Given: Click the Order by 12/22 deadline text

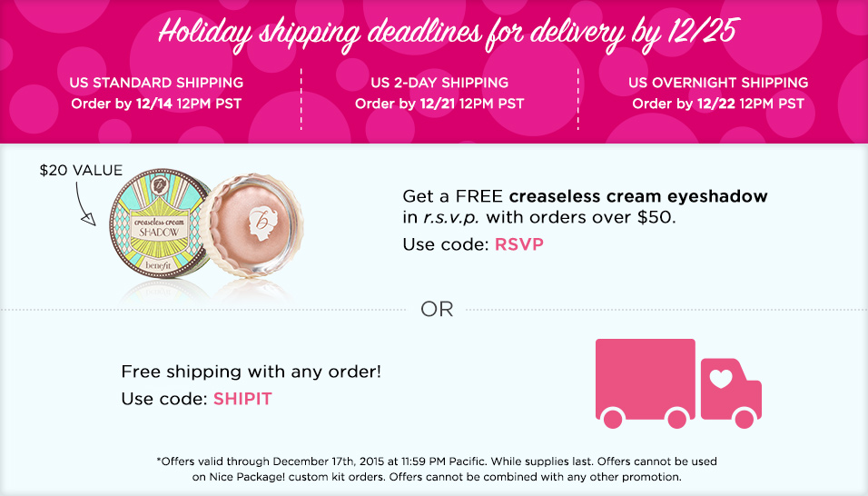Looking at the screenshot, I should pyautogui.click(x=718, y=104).
